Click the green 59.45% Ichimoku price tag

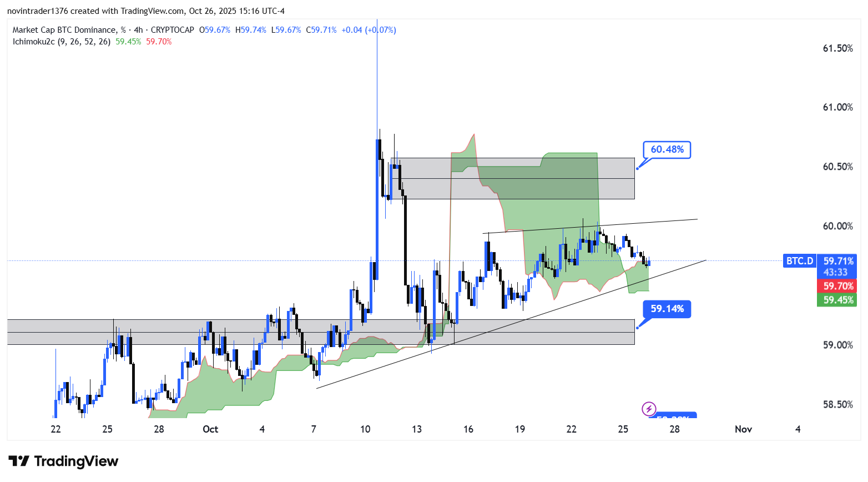[837, 300]
